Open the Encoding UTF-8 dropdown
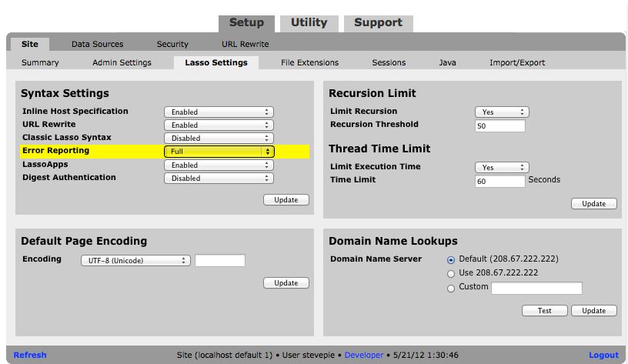This screenshot has width=628, height=364. [135, 261]
